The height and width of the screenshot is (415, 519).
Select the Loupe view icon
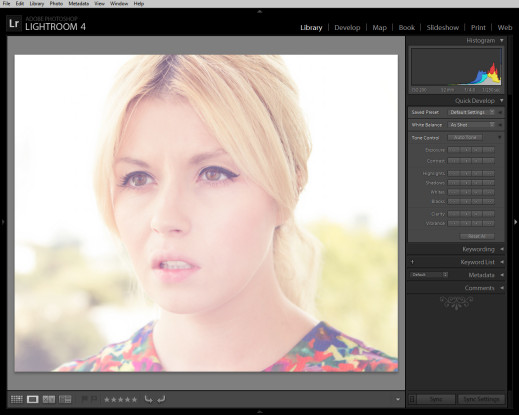(x=32, y=399)
